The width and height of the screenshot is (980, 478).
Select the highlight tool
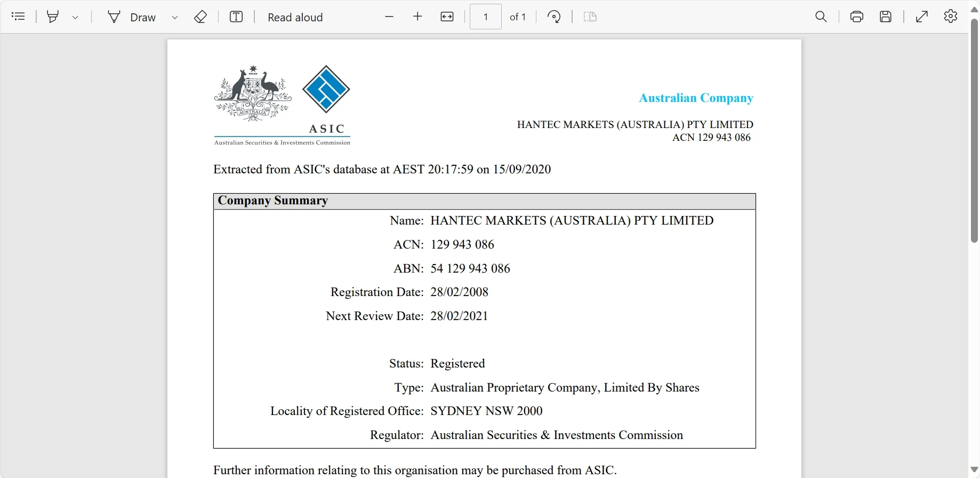point(53,17)
